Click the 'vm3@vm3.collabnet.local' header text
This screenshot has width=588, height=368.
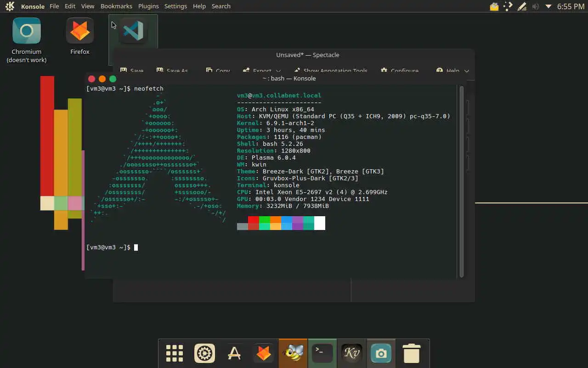pyautogui.click(x=279, y=95)
